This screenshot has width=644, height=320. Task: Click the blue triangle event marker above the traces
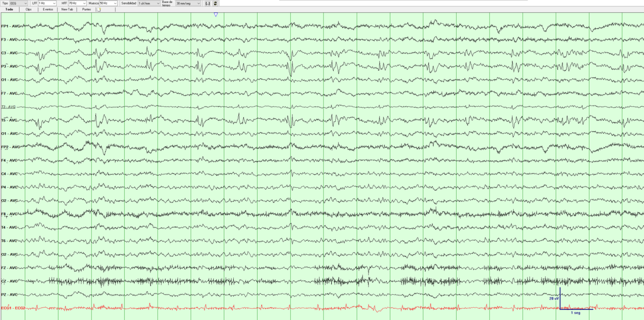pos(215,14)
